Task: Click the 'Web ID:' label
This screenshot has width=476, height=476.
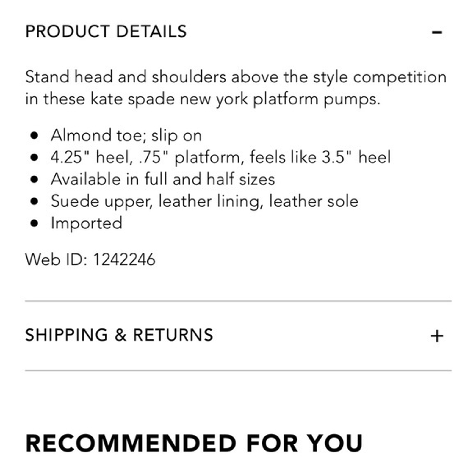Action: 57,259
